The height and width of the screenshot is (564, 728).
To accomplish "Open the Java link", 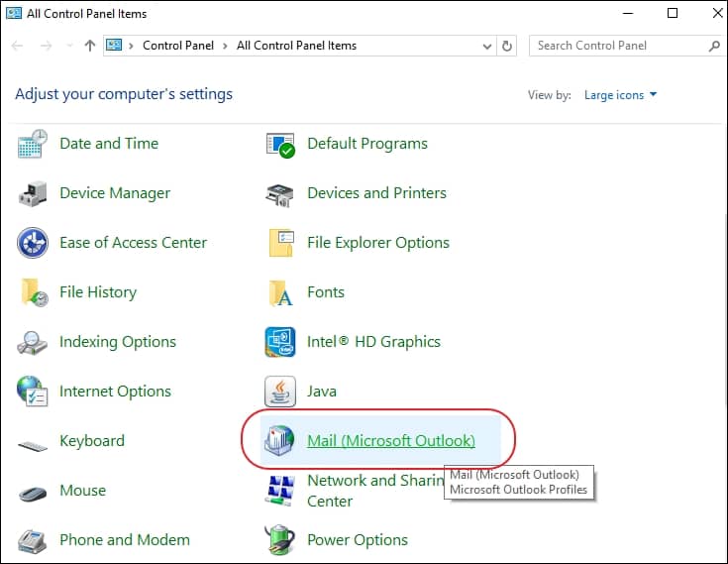I will (322, 392).
